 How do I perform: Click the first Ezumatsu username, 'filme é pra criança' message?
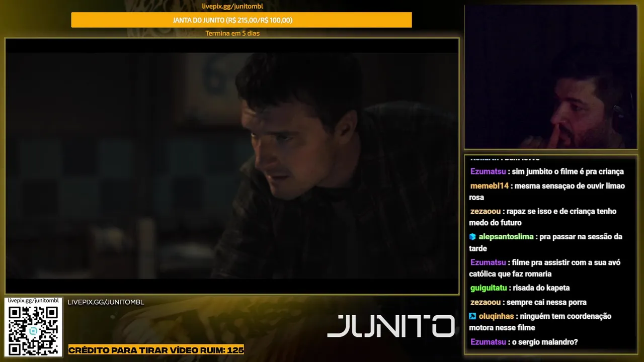pos(488,171)
